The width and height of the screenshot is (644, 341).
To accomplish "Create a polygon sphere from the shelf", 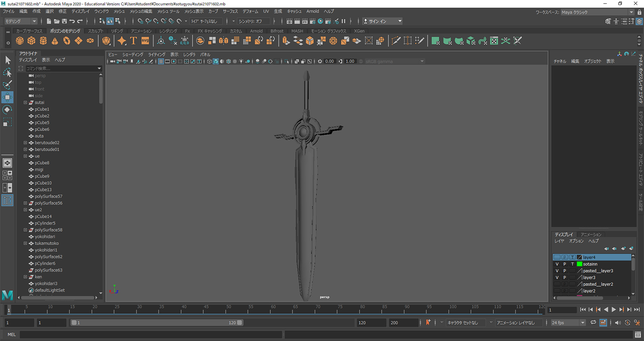I will click(19, 41).
